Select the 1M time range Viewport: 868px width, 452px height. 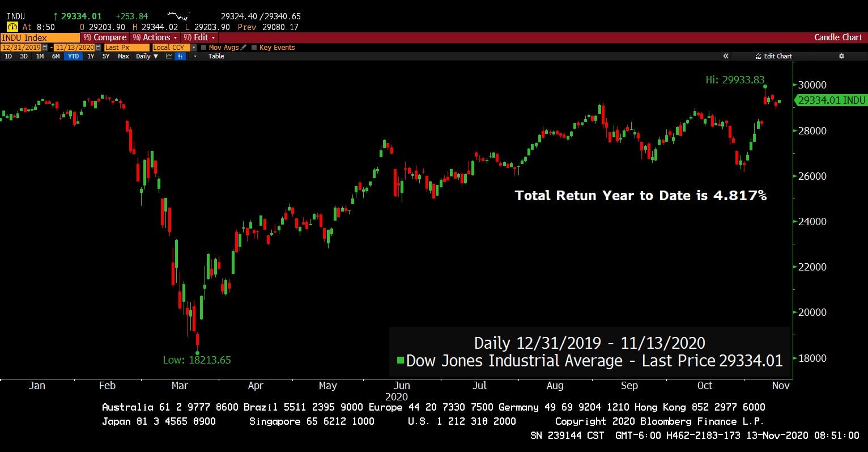click(40, 56)
